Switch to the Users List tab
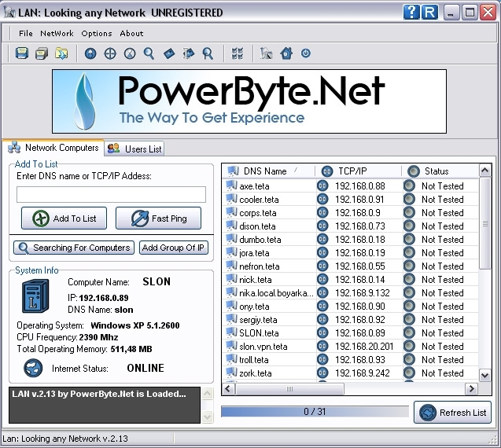Image resolution: width=501 pixels, height=448 pixels. (134, 149)
